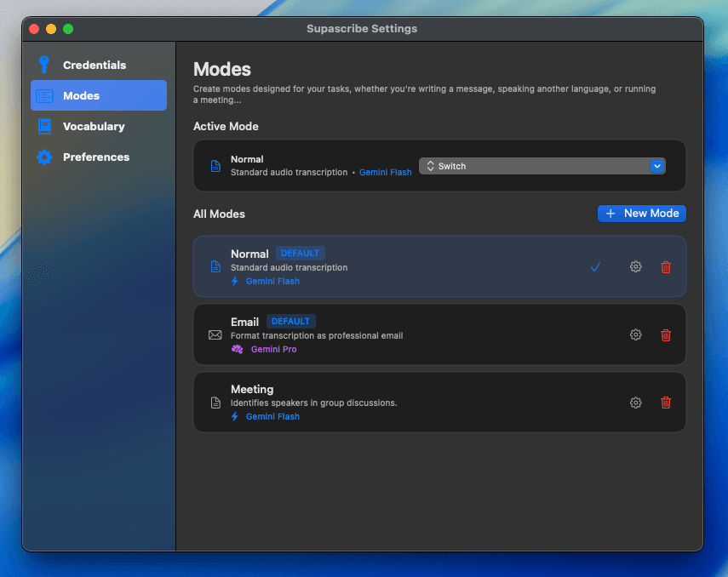Click the document icon in the Active Mode row
Viewport: 728px width, 577px height.
215,166
